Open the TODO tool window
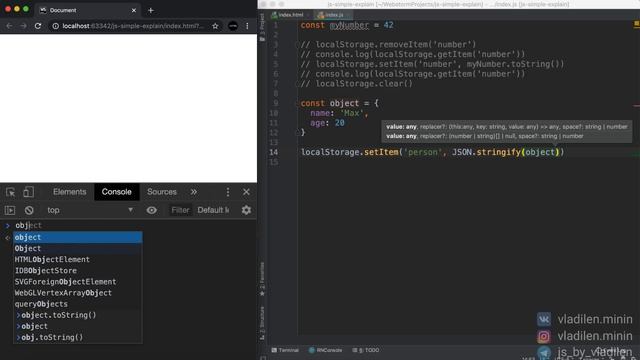The height and width of the screenshot is (360, 640). 366,350
